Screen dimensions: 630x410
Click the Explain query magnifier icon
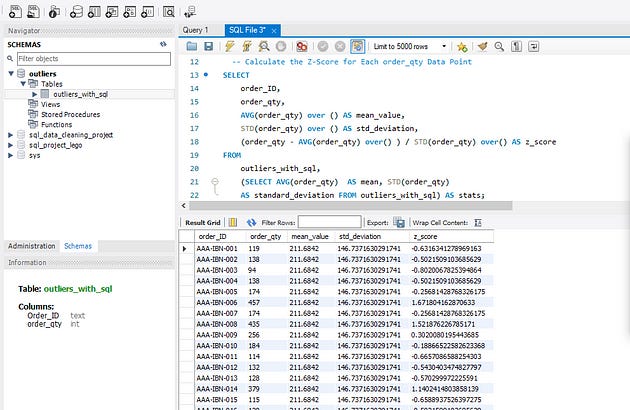pos(262,47)
